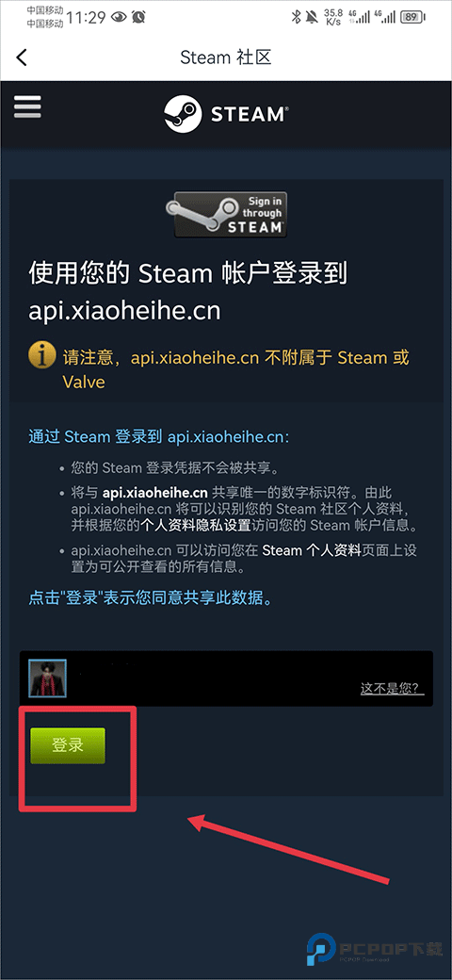This screenshot has width=452, height=980.
Task: Click the 这不是您? link
Action: [x=392, y=689]
